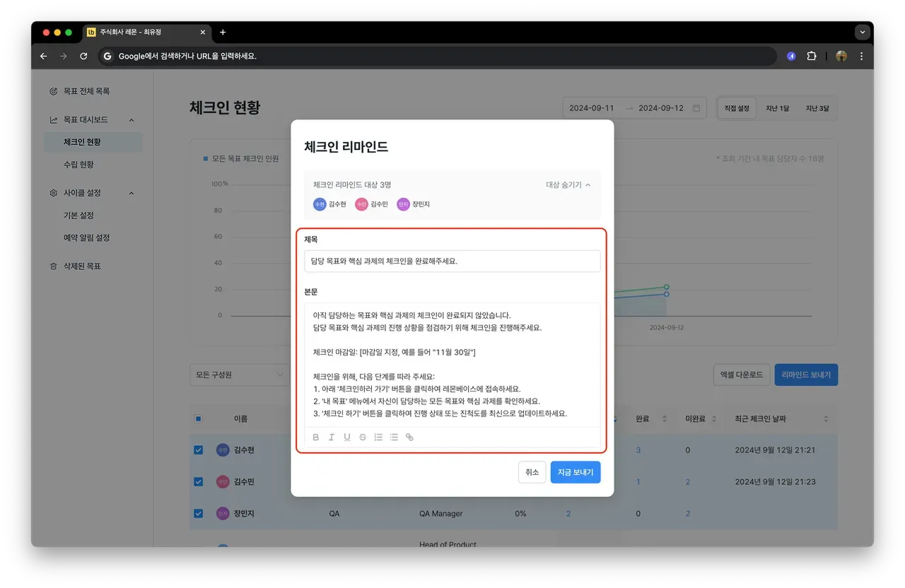Click the browser URL address bar
905x588 pixels.
[x=437, y=56]
